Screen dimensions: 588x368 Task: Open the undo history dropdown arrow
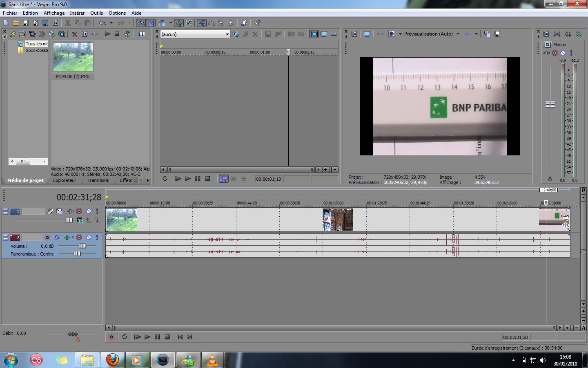(111, 23)
